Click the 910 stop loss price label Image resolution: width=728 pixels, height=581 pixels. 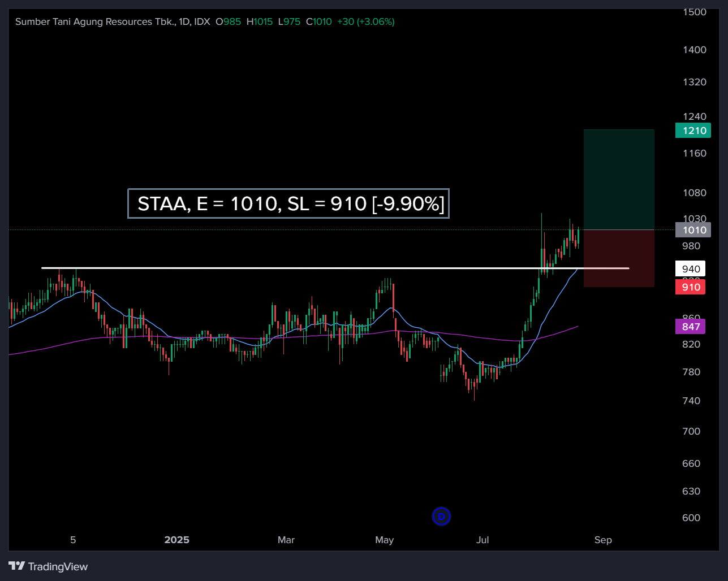tap(690, 287)
